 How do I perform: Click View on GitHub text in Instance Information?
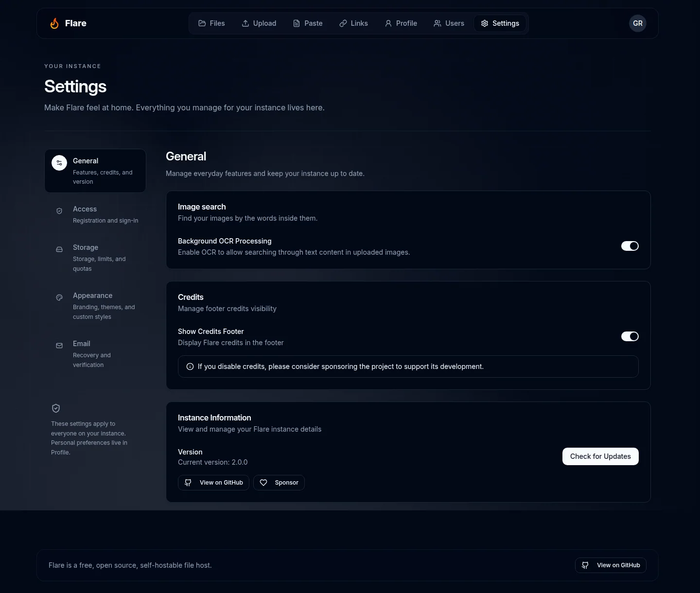(x=221, y=483)
